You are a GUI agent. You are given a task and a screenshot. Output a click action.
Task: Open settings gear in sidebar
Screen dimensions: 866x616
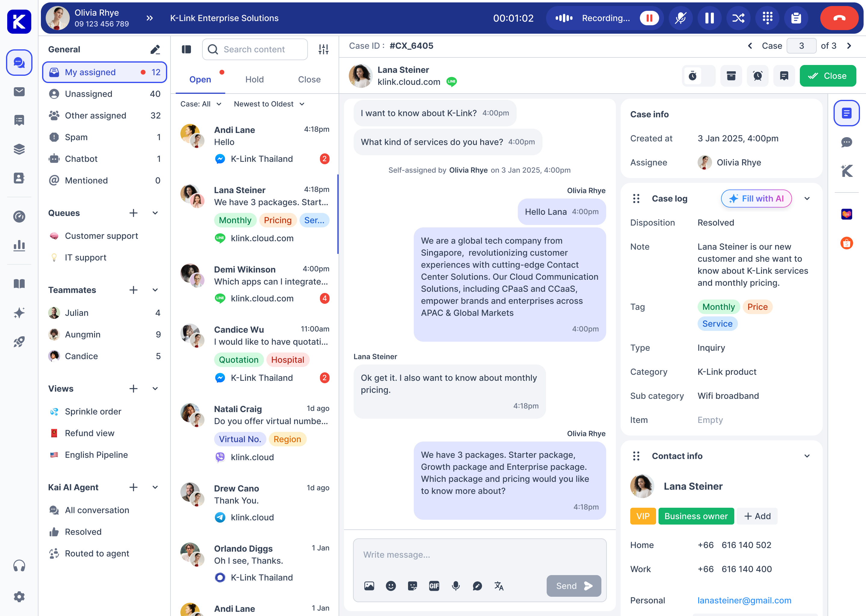pos(19,597)
